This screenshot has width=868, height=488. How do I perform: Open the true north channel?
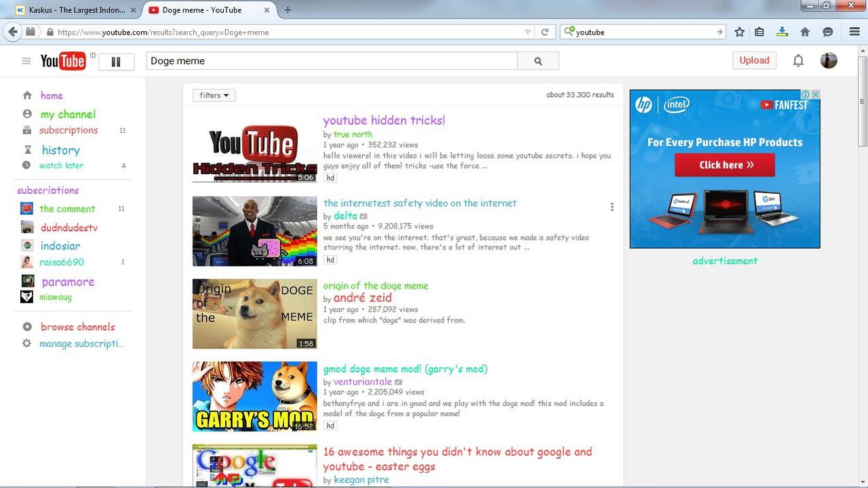[353, 134]
